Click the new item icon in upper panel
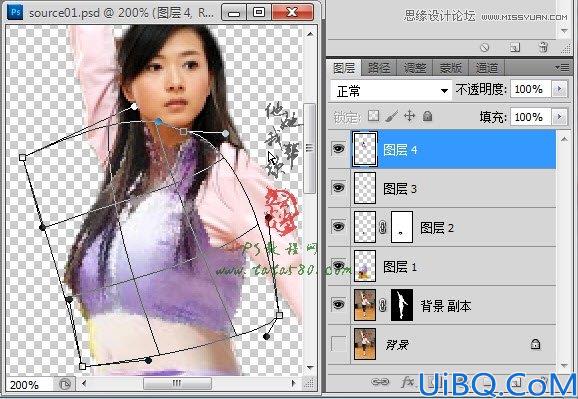 (x=515, y=47)
